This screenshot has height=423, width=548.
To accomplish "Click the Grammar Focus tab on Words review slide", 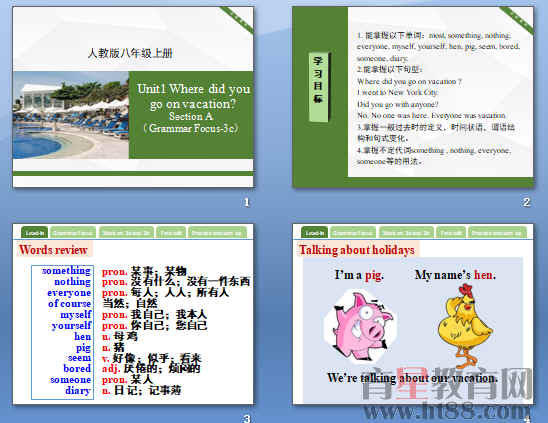I will point(73,232).
